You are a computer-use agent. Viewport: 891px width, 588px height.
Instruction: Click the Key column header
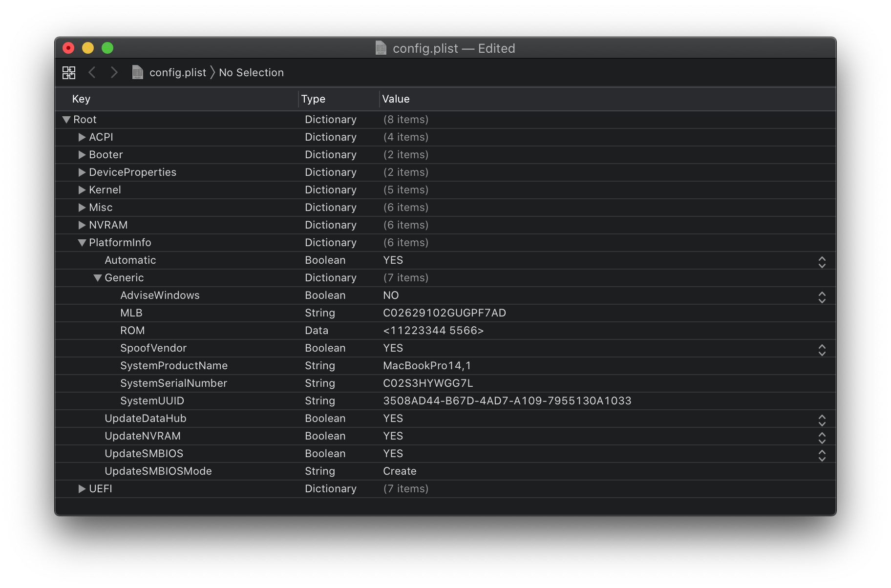(81, 99)
